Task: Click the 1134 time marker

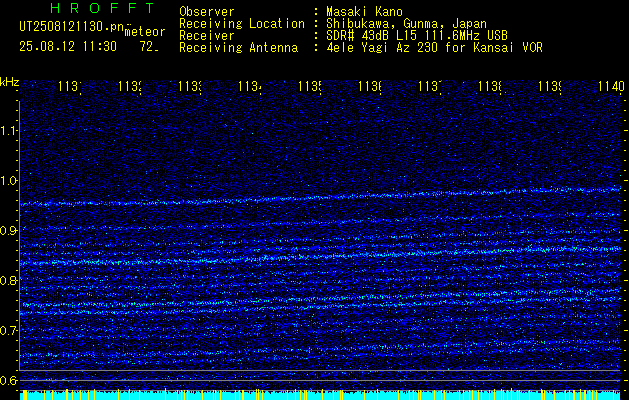Action: click(250, 87)
